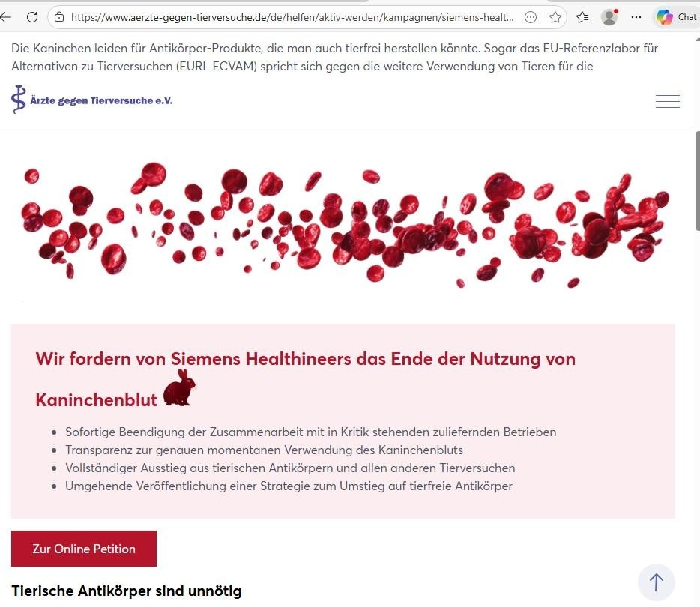Click the red blood cells banner image
The width and height of the screenshot is (700, 607).
tap(345, 225)
